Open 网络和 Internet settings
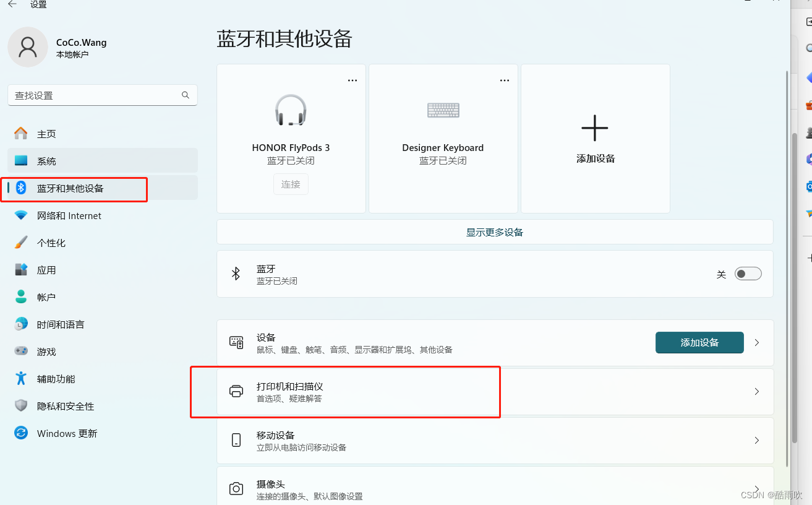 [x=103, y=215]
